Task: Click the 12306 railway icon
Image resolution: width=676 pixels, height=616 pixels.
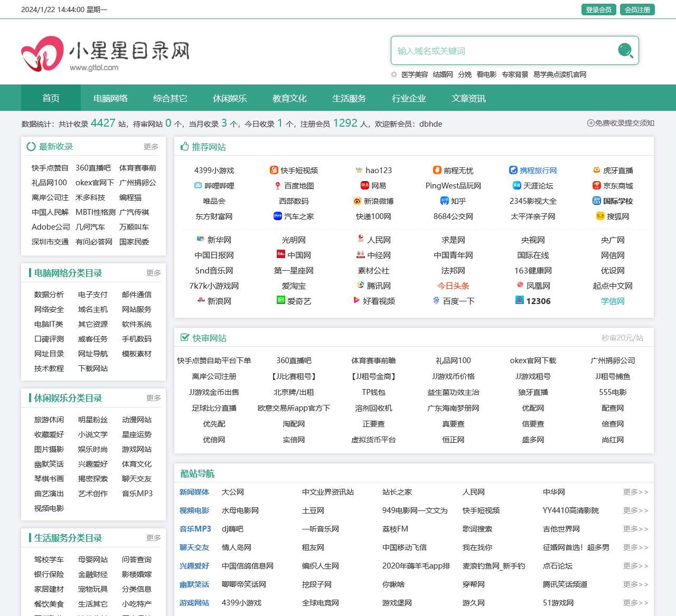Action: click(520, 300)
